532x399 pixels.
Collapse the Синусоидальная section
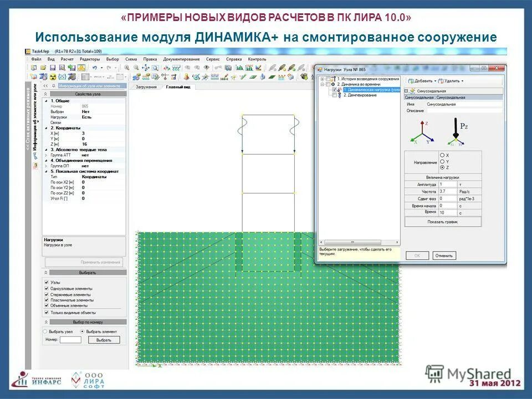tap(406, 91)
